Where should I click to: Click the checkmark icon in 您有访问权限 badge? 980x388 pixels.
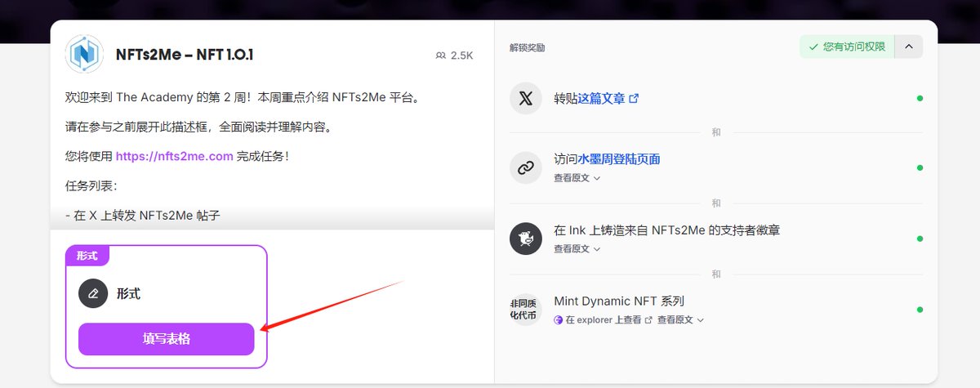(x=813, y=47)
